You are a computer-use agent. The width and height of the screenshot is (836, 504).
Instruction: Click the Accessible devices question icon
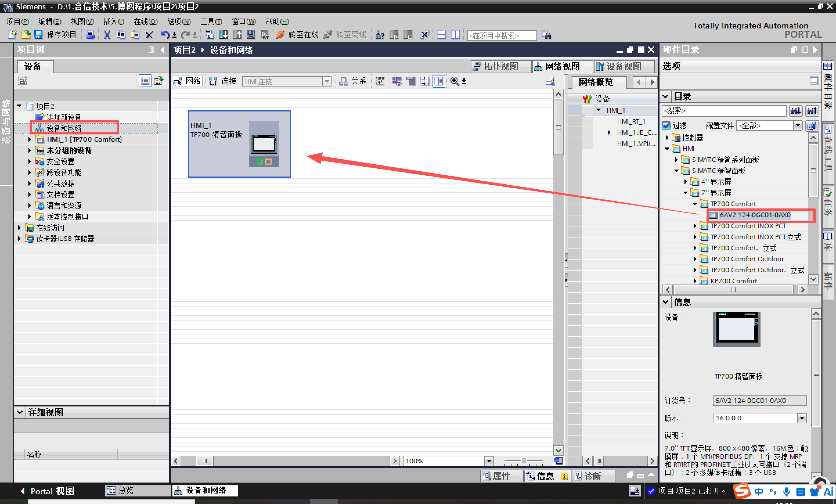380,35
